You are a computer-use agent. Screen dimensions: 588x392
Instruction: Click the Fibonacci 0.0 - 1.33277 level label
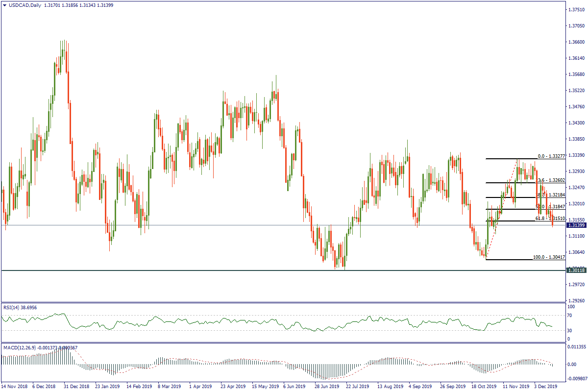tap(551, 156)
